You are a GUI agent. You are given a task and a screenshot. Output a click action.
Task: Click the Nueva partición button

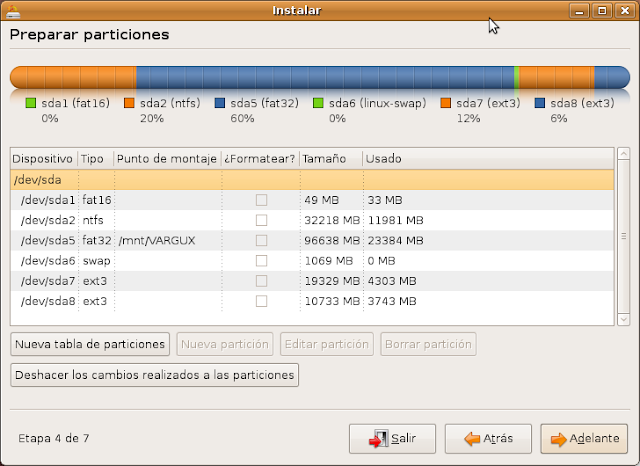(x=225, y=344)
